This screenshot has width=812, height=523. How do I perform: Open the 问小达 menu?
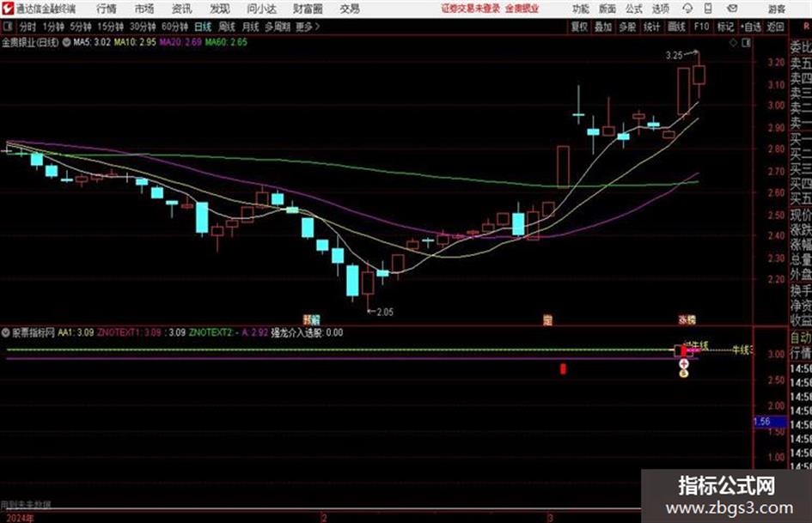click(x=261, y=9)
